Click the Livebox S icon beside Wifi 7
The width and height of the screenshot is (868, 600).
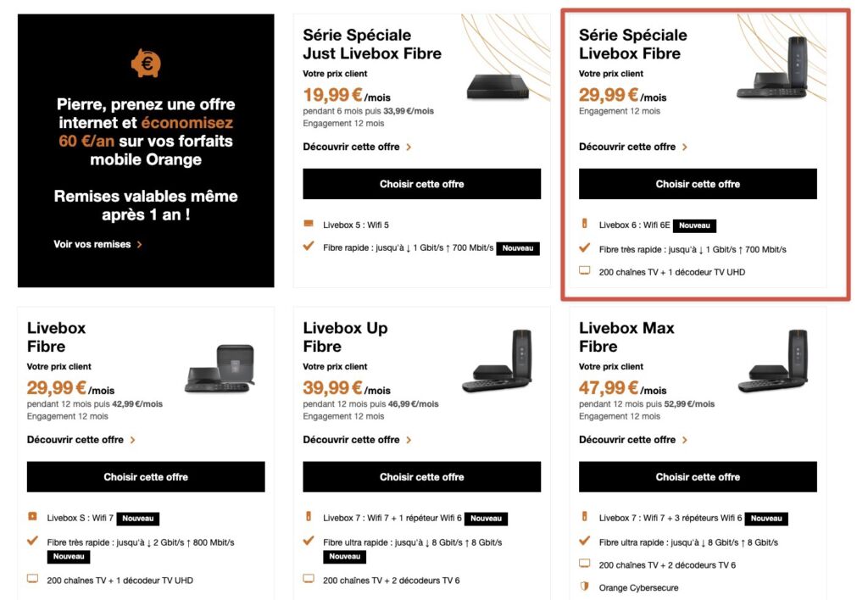pos(32,517)
